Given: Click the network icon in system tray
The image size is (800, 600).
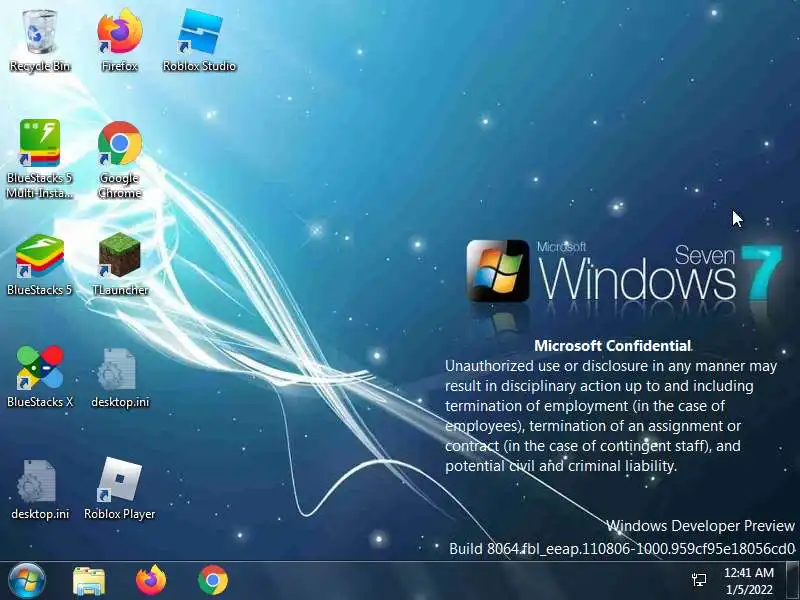Looking at the screenshot, I should tap(699, 580).
